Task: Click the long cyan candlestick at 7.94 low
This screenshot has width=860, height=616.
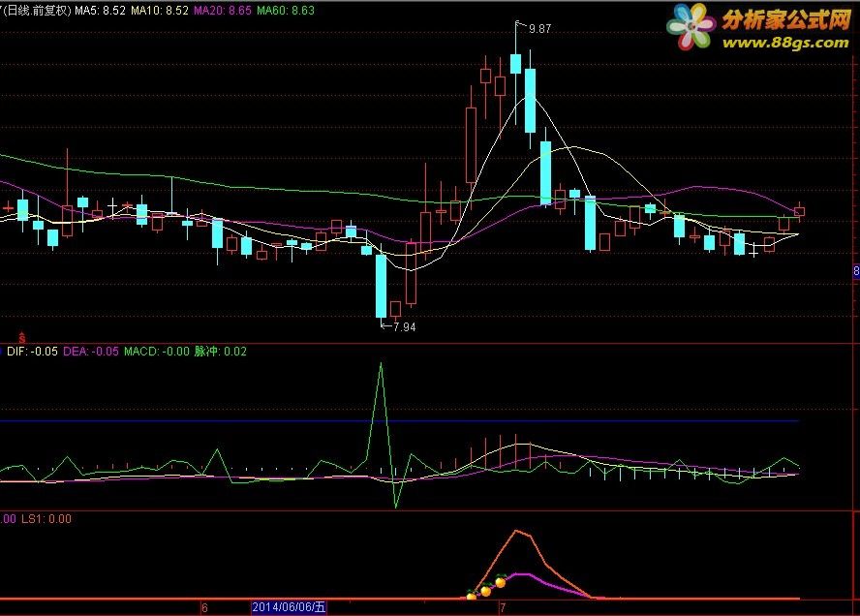Action: 381,285
